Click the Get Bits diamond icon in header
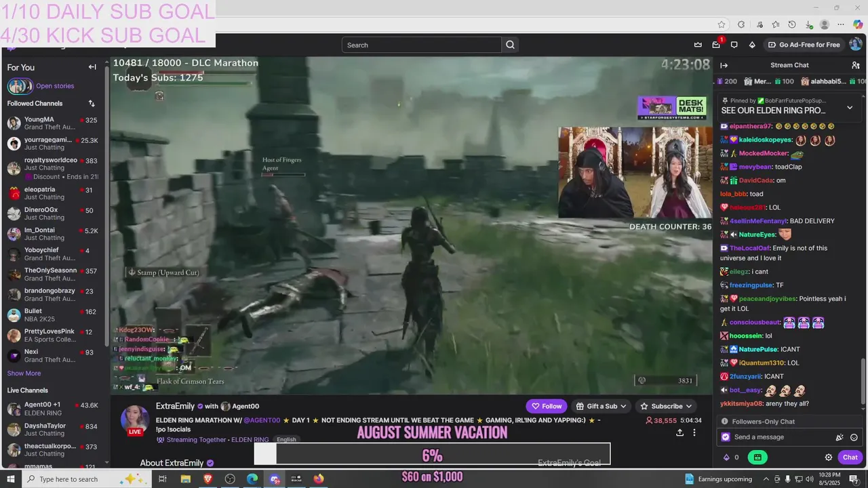868x488 pixels. point(752,45)
